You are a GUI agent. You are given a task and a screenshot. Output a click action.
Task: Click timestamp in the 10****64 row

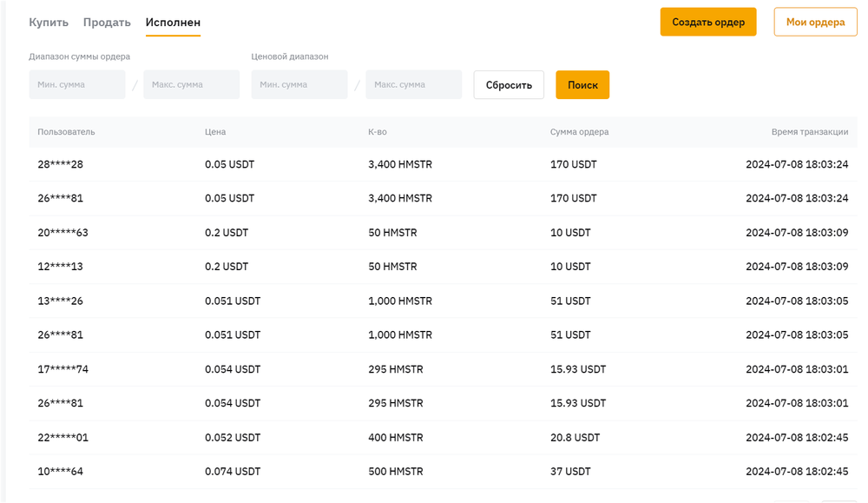797,472
